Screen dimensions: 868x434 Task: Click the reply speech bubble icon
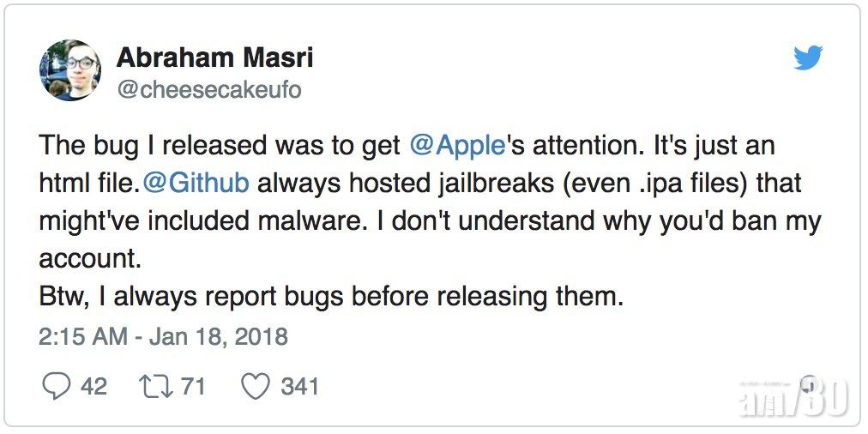(x=57, y=386)
